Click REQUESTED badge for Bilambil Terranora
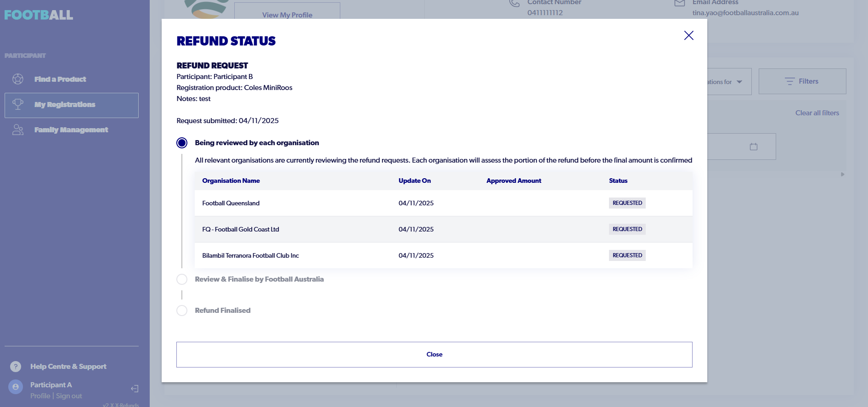The width and height of the screenshot is (868, 407). pyautogui.click(x=627, y=255)
